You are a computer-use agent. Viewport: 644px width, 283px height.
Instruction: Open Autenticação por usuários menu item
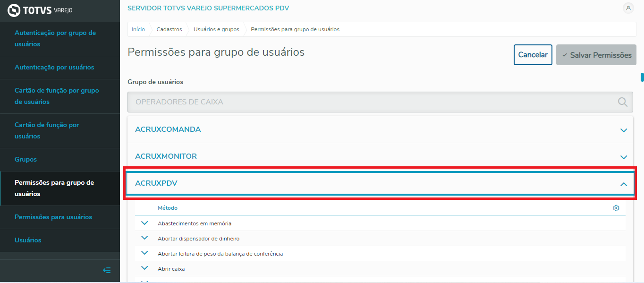click(59, 68)
